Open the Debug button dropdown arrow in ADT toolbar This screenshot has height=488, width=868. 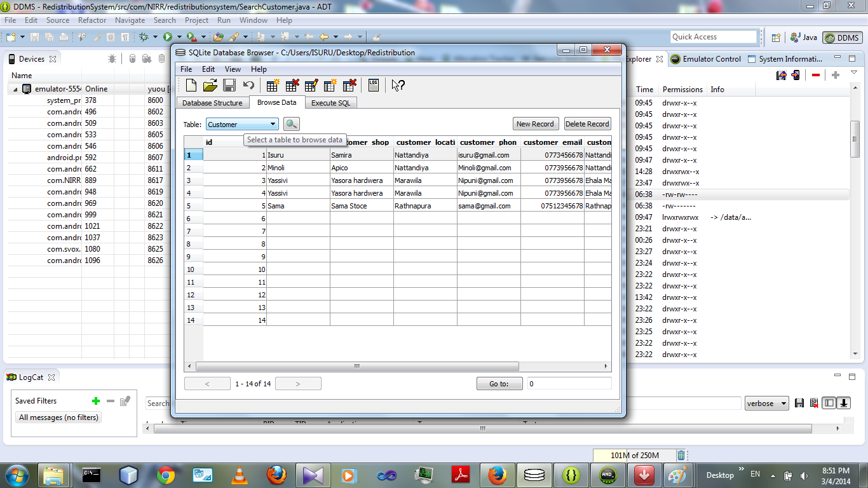coord(155,37)
